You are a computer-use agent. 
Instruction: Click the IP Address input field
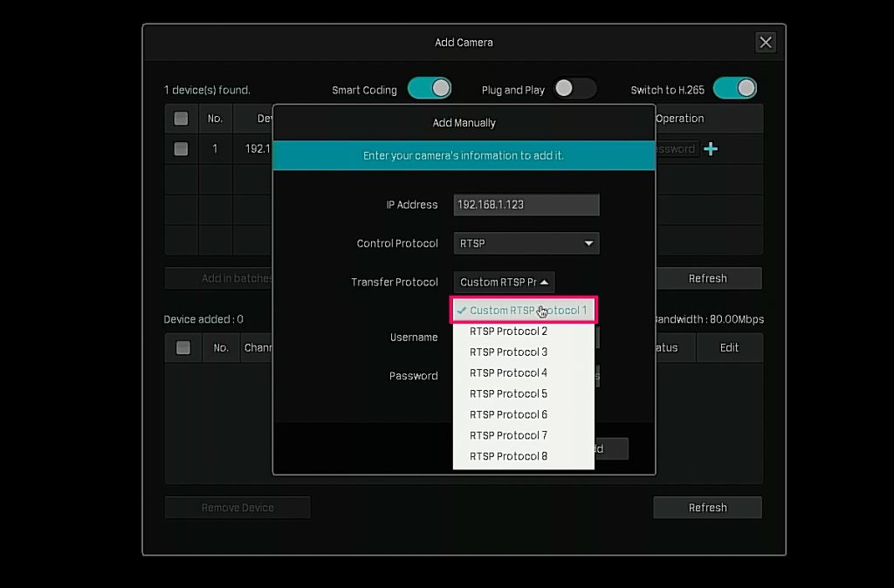point(526,205)
